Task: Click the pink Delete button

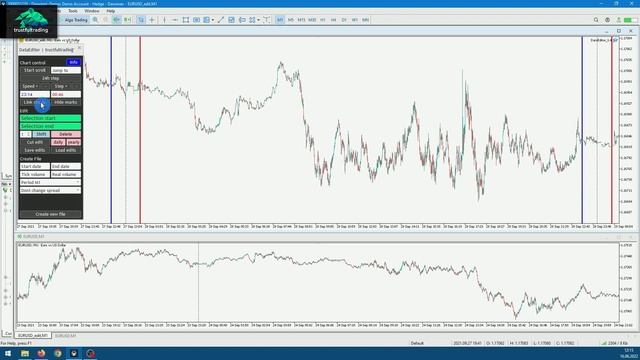Action: click(66, 134)
